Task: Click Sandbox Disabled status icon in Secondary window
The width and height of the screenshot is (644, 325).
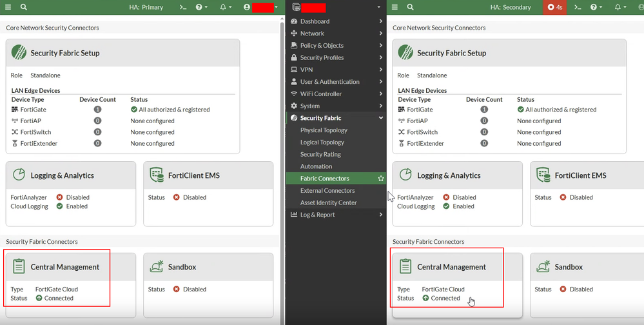Action: pos(563,290)
